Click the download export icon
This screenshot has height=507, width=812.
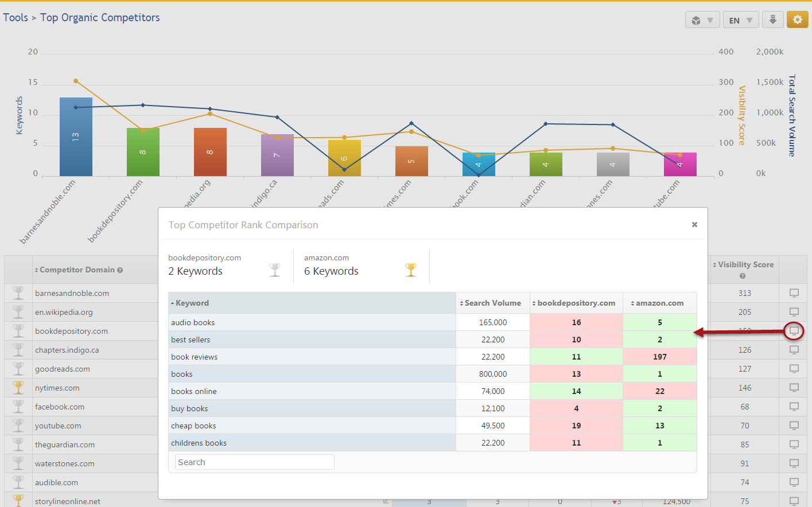[773, 19]
